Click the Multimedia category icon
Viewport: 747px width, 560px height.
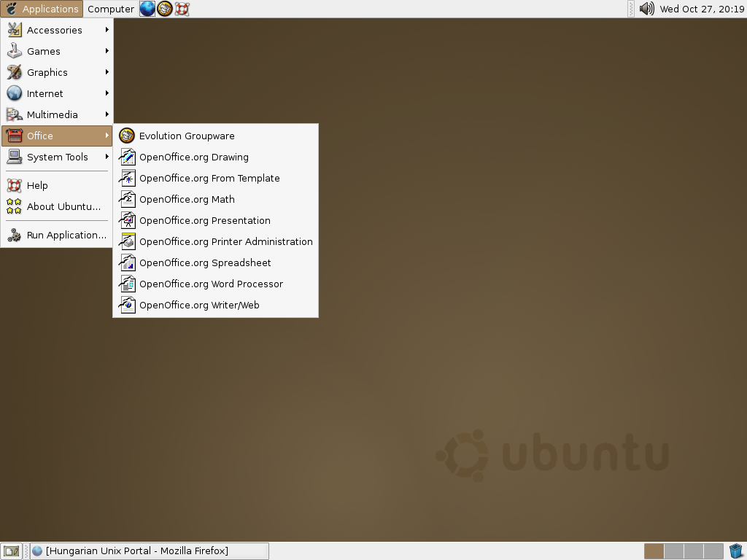[x=15, y=114]
